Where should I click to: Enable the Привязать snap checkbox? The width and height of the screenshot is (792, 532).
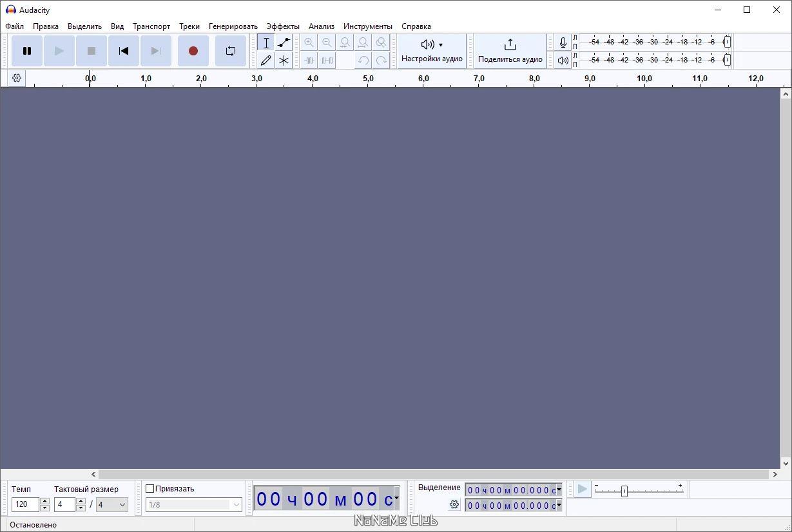[150, 489]
